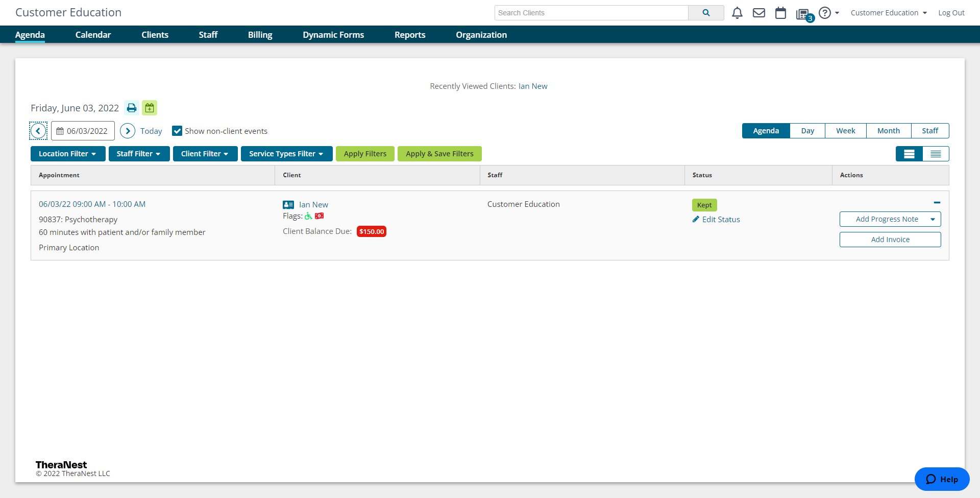Viewport: 980px width, 498px height.
Task: Open recently viewed client Ian New
Action: point(533,86)
